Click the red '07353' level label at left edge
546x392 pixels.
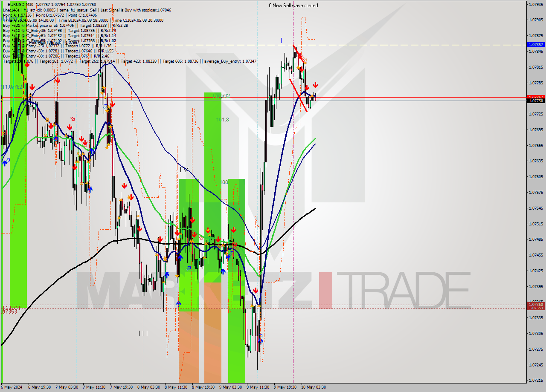[x=9, y=312]
